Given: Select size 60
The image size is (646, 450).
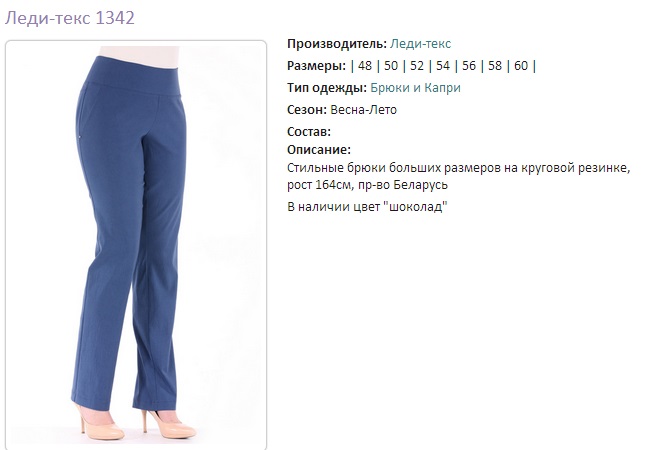Looking at the screenshot, I should 521,66.
